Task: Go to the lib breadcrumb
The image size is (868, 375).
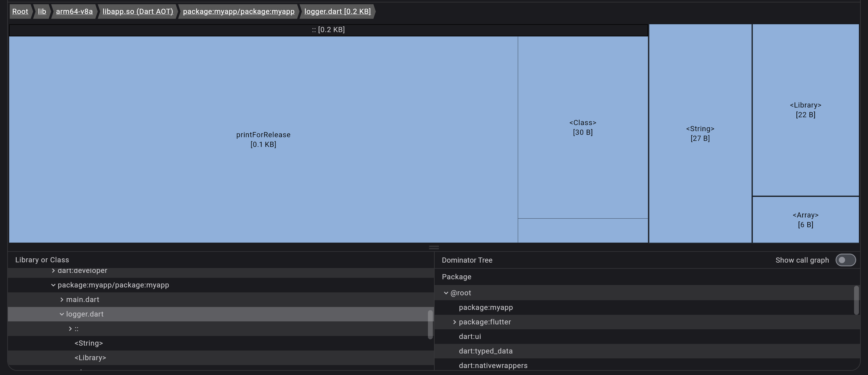Action: [42, 12]
